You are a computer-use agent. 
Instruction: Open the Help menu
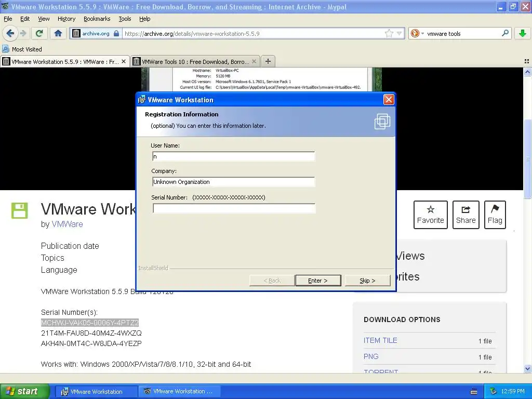click(145, 19)
